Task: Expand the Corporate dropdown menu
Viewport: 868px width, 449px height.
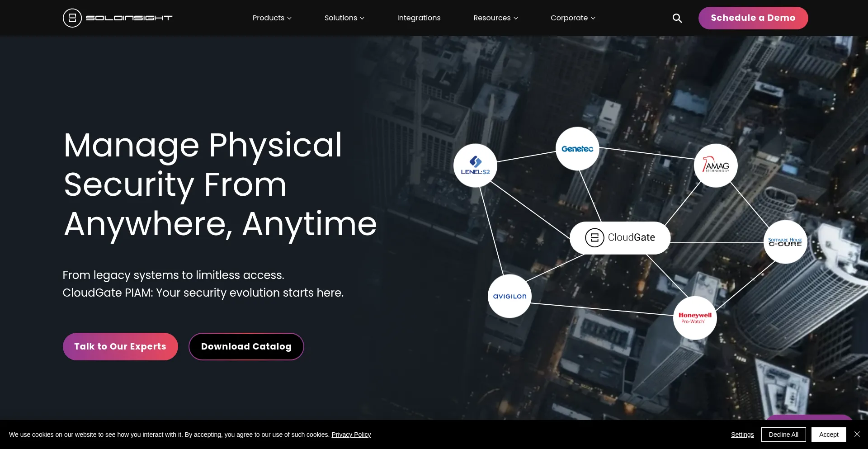Action: [x=573, y=18]
